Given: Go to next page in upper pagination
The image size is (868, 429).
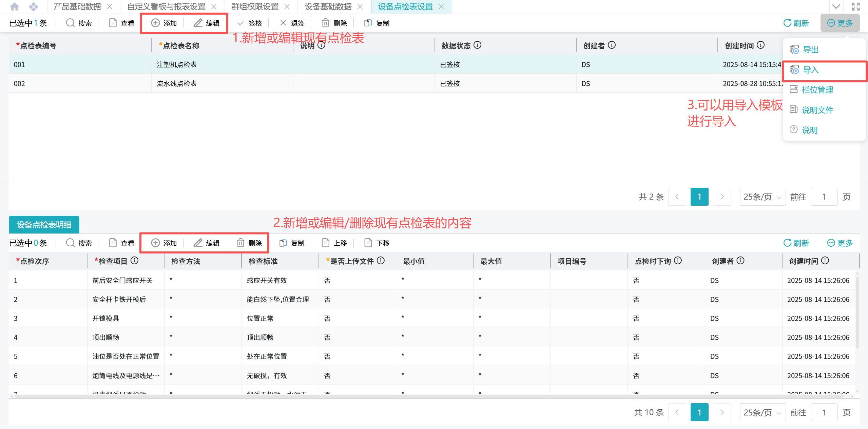Looking at the screenshot, I should 722,197.
